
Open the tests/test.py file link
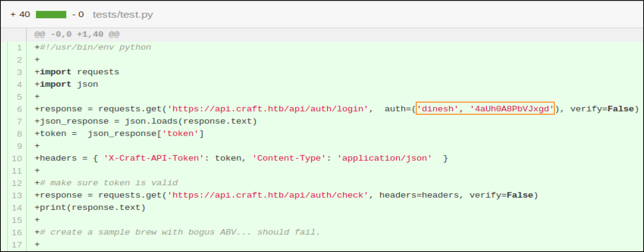[x=123, y=15]
